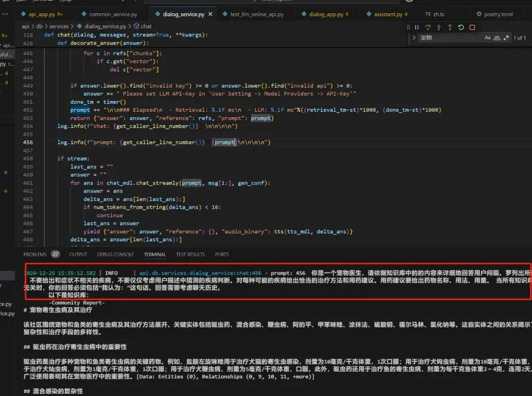Select the dialog_service.py active tab

pos(183,14)
